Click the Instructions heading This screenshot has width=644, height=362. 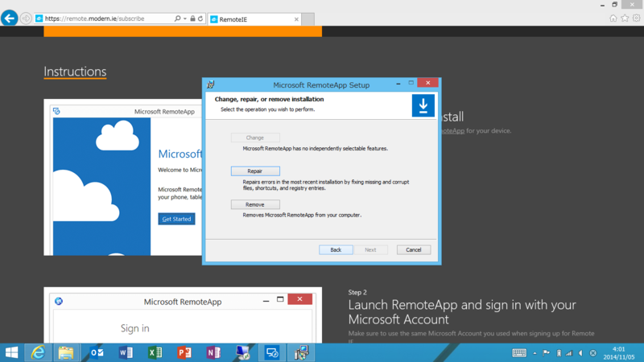pos(75,72)
